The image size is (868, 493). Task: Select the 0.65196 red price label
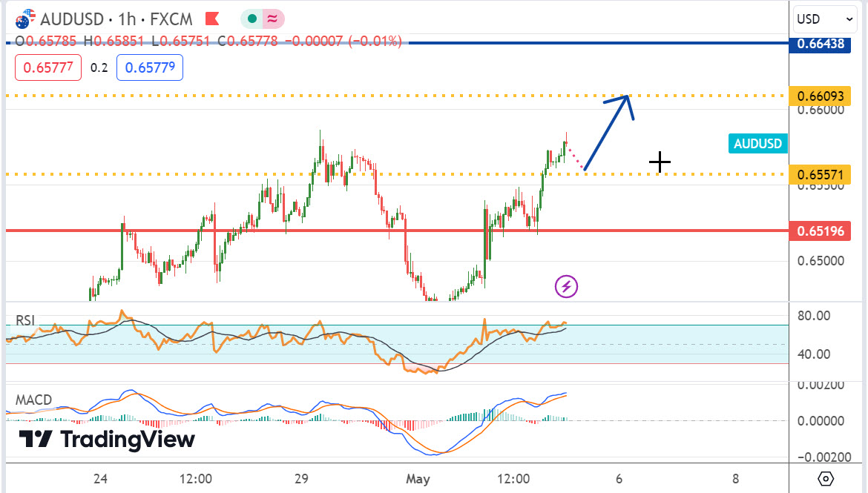point(821,231)
